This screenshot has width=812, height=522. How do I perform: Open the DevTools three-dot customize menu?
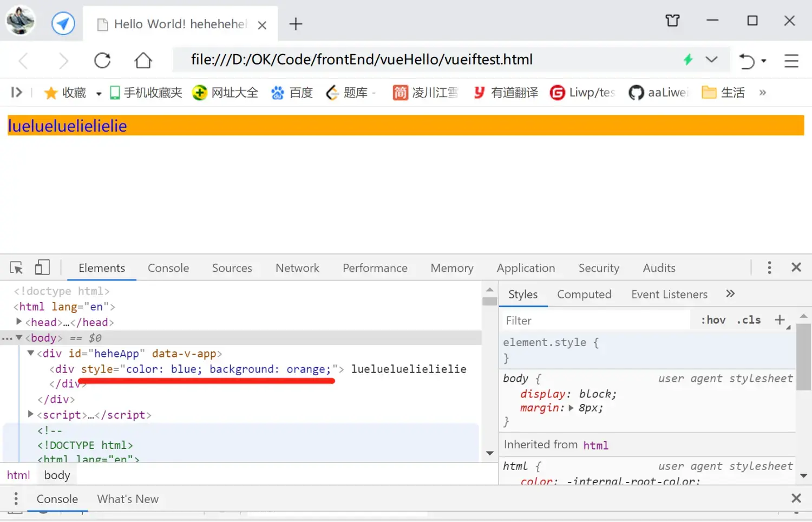click(769, 267)
